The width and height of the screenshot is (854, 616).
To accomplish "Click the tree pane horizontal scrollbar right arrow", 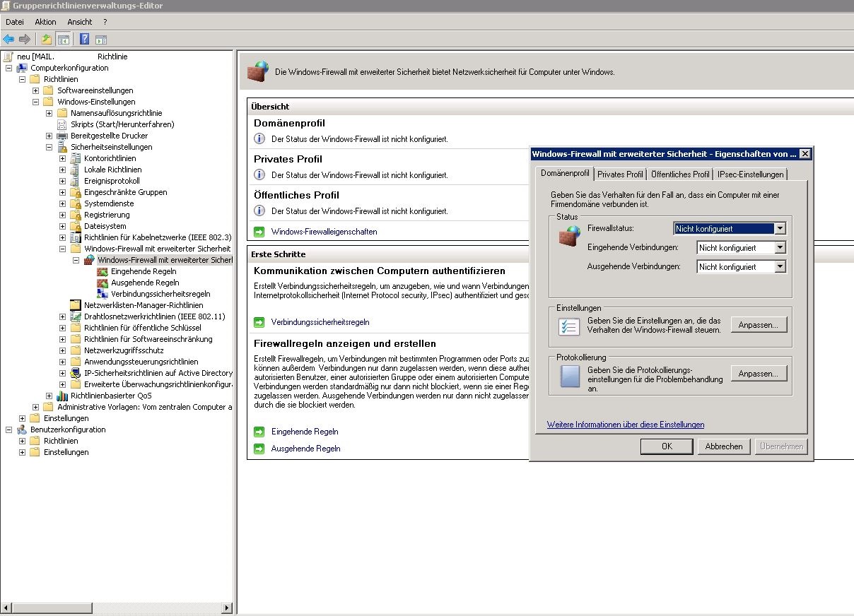I will click(228, 608).
